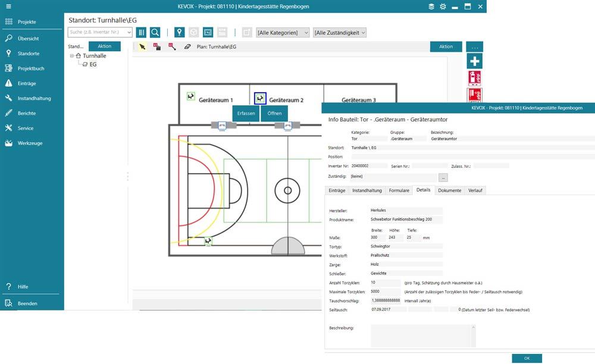
Task: Click the marker near court bottom
Action: click(x=208, y=241)
